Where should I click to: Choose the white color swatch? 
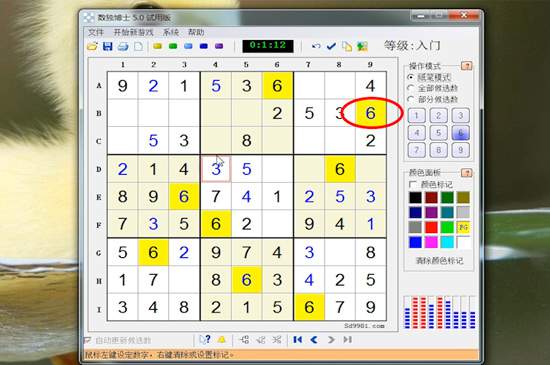coord(463,242)
